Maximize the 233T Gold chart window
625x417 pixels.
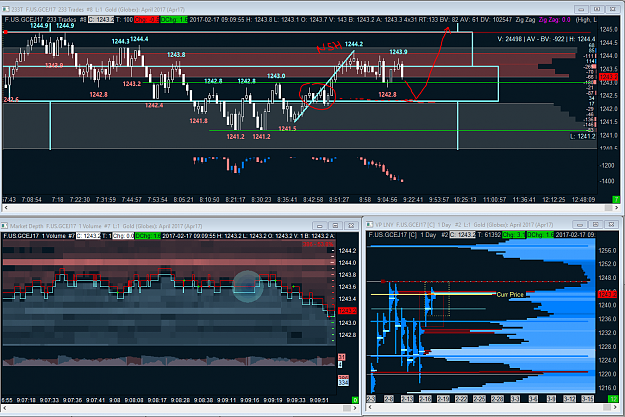coord(597,9)
